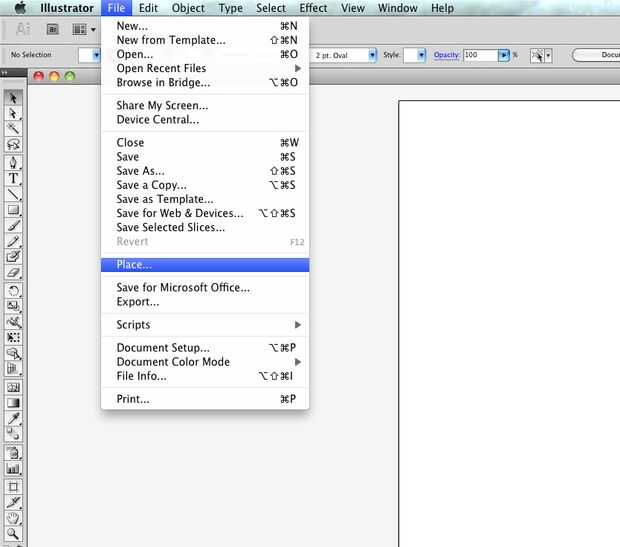Select the Eyedropper tool
Viewport: 620px width, 547px height.
13,418
